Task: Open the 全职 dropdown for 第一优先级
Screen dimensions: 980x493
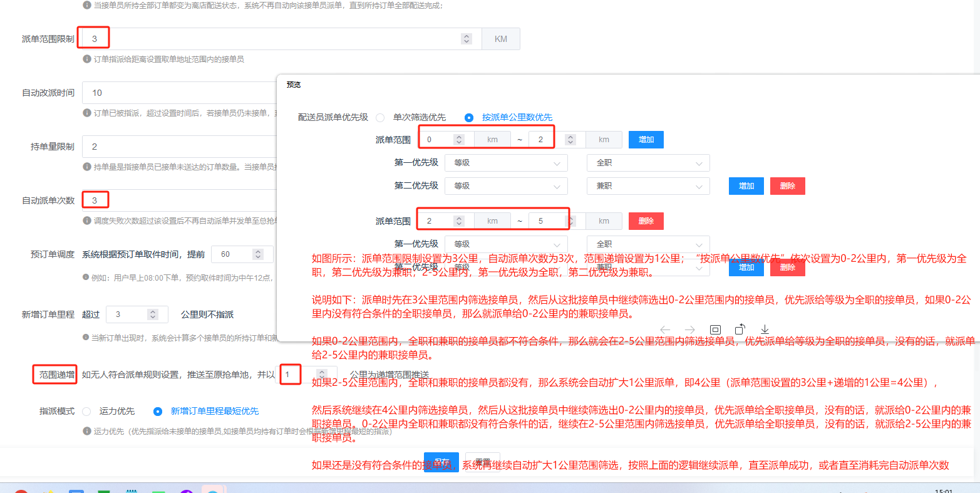Action: 648,163
